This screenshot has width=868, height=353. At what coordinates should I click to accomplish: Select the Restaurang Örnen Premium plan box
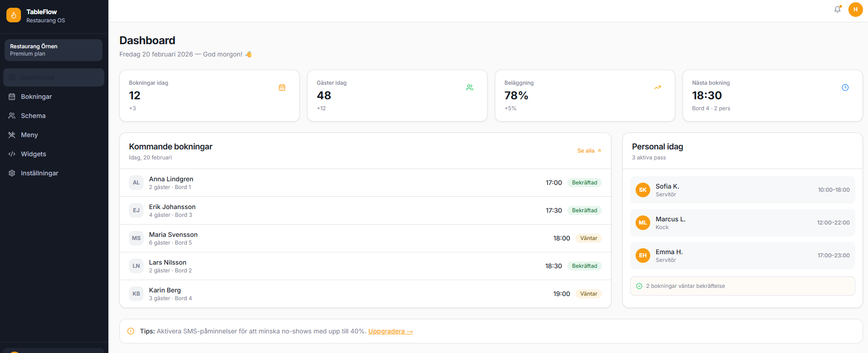pos(53,50)
